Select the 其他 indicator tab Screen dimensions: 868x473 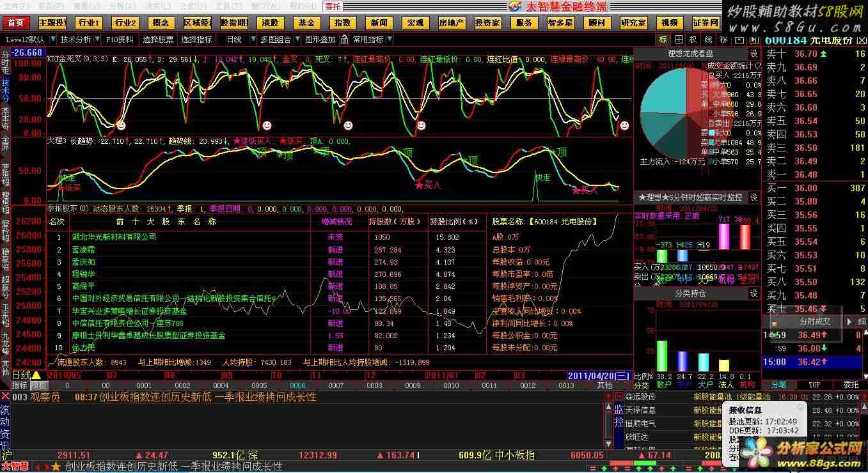(604, 385)
